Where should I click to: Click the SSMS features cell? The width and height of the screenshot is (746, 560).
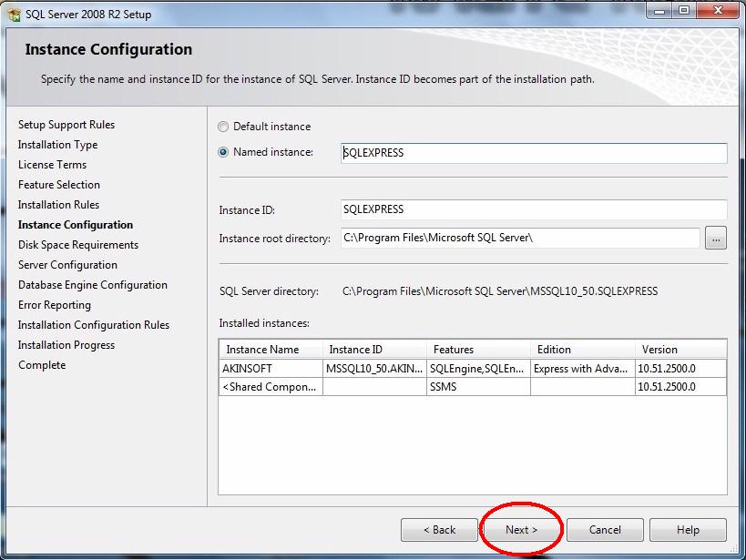point(478,387)
